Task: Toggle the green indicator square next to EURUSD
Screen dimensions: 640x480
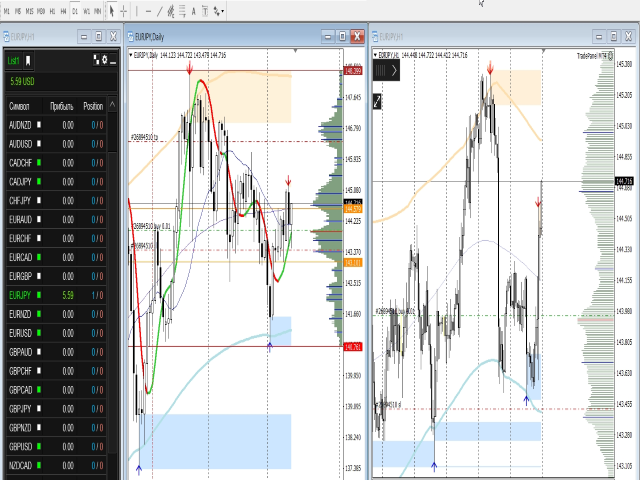Action: click(39, 333)
